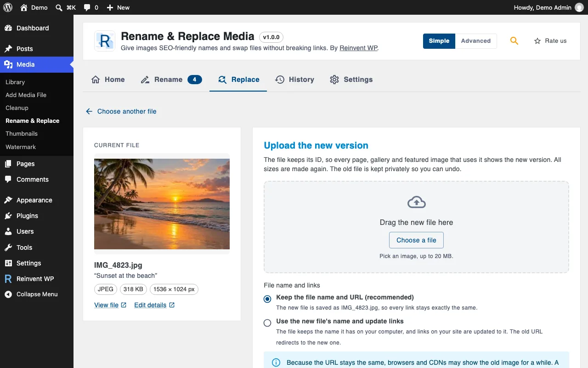The height and width of the screenshot is (368, 588).
Task: Click the Users person icon
Action: point(8,231)
